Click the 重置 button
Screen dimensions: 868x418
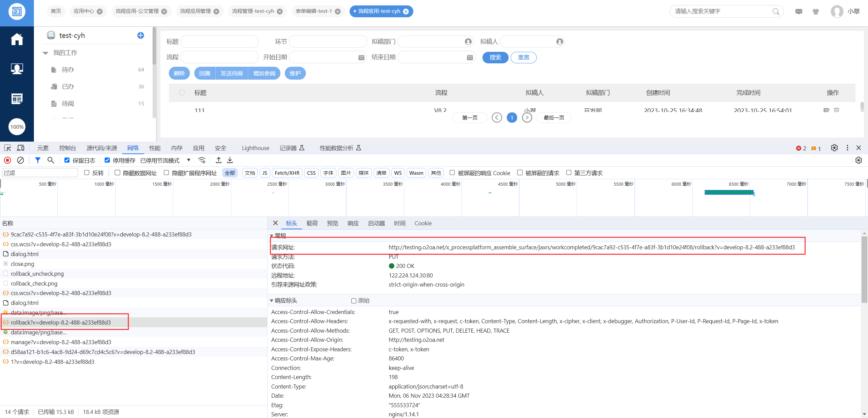click(523, 57)
